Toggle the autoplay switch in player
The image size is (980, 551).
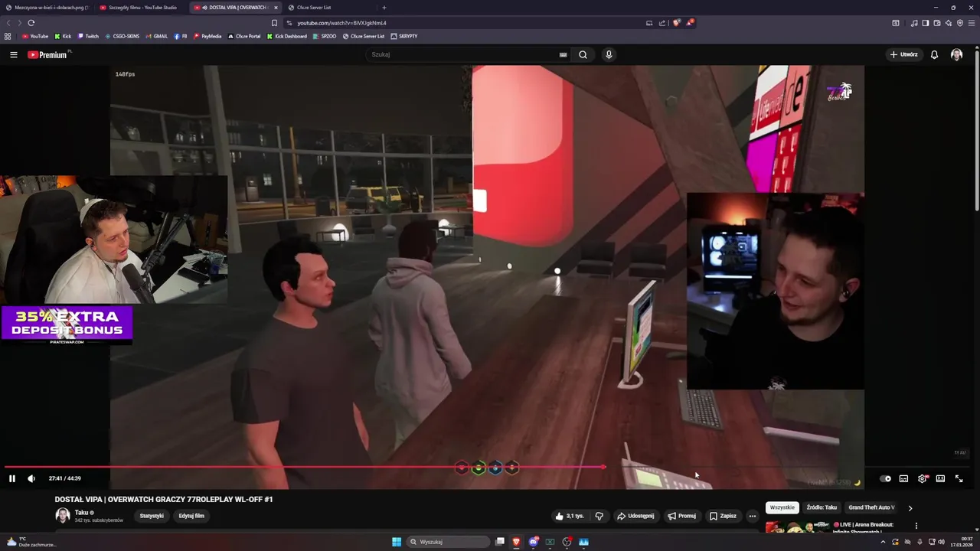click(x=886, y=478)
